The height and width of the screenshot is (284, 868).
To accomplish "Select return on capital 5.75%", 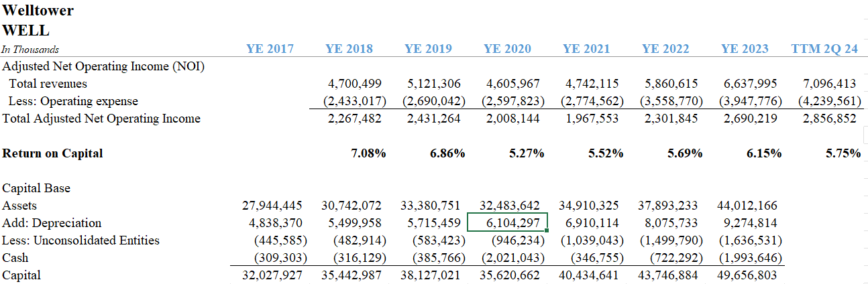I will click(843, 153).
